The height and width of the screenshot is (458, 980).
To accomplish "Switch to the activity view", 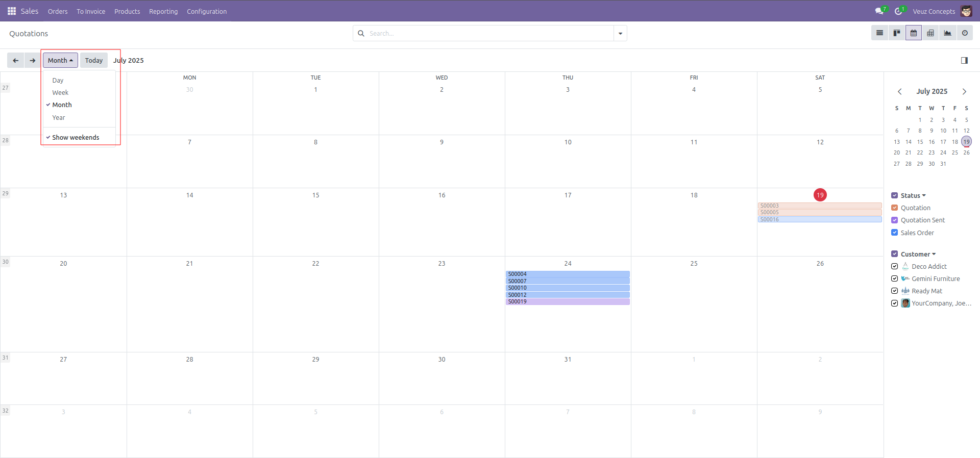I will click(965, 33).
